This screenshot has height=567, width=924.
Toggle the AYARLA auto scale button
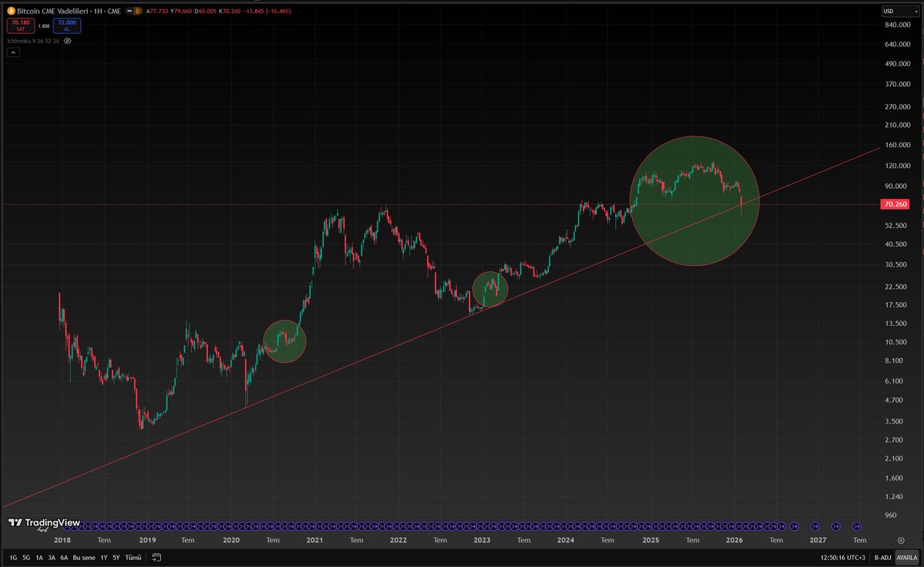pyautogui.click(x=907, y=557)
